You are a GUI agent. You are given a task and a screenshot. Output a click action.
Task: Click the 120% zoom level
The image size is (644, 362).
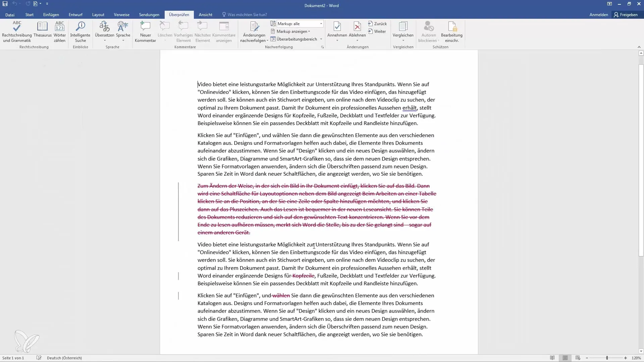pyautogui.click(x=636, y=358)
